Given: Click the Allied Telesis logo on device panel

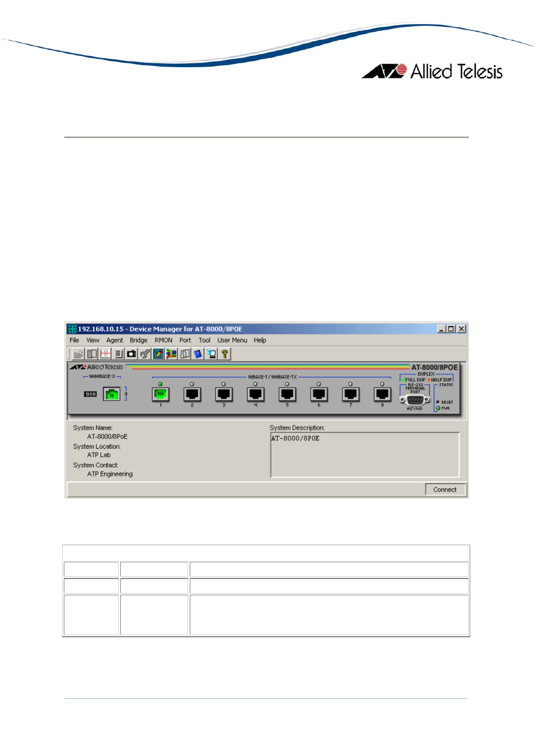Looking at the screenshot, I should point(96,367).
